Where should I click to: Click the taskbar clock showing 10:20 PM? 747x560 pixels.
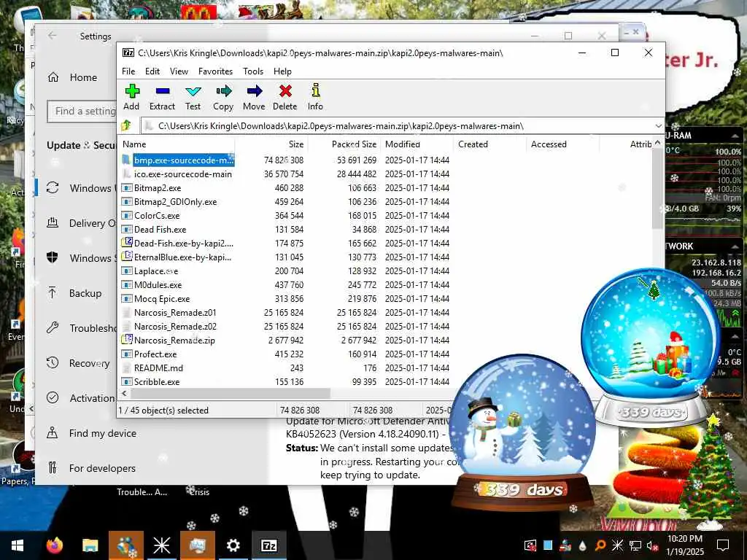click(684, 545)
